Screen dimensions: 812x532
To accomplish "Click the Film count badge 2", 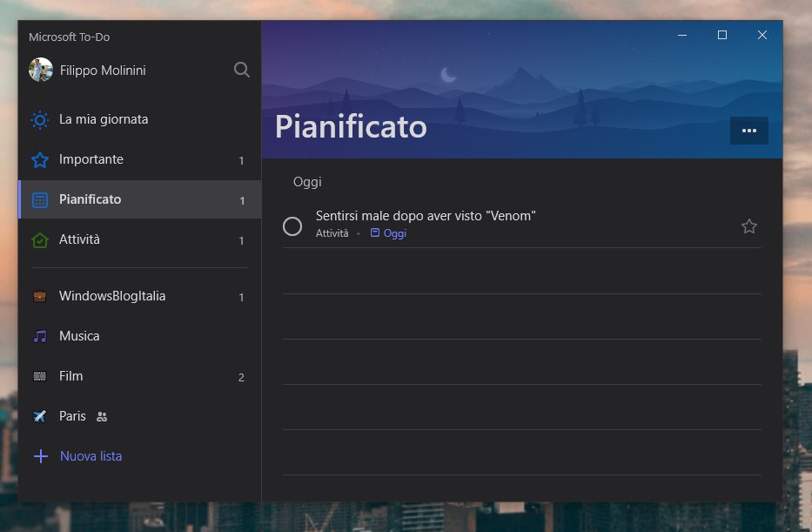I will [241, 377].
